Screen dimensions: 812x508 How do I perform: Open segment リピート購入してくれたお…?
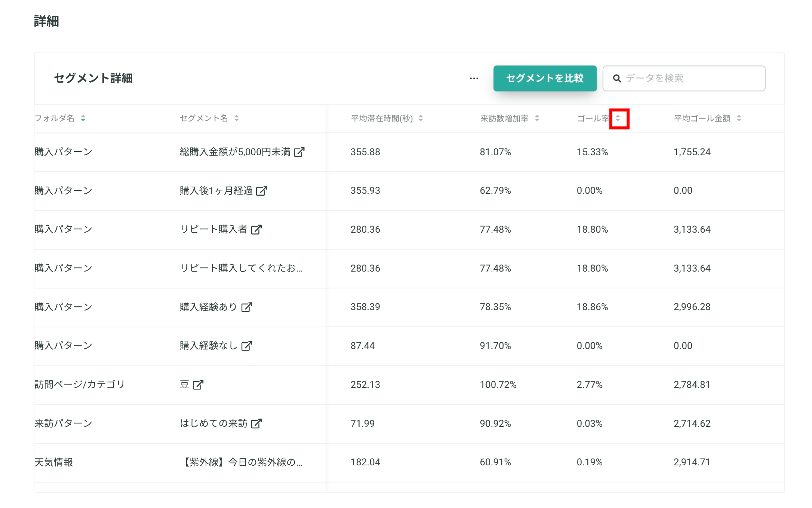point(241,268)
